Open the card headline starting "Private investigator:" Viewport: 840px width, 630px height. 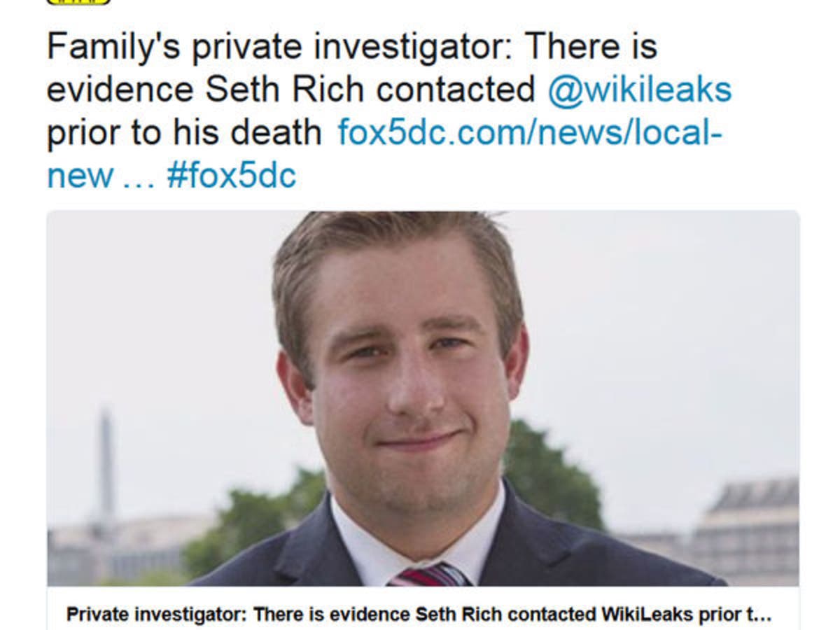(x=419, y=615)
